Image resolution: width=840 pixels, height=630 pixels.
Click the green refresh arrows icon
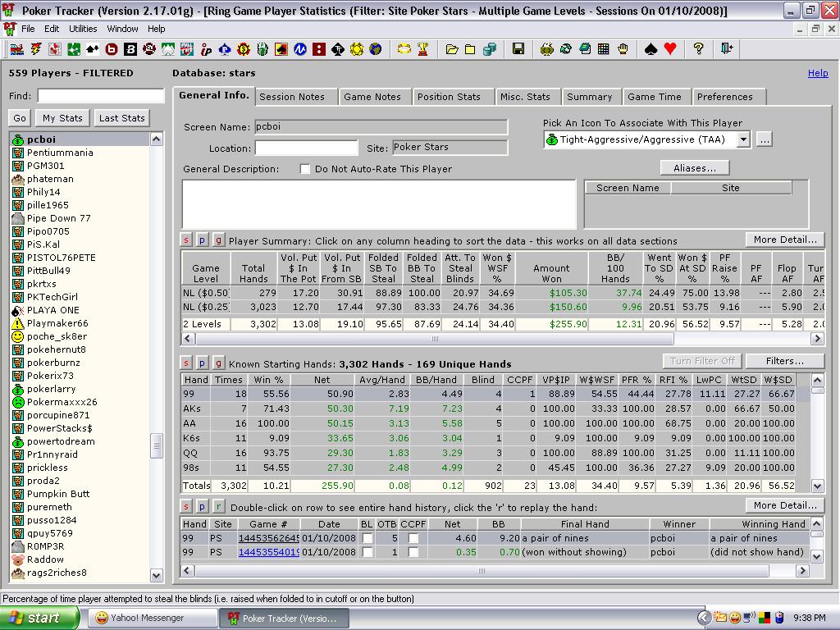pos(566,49)
